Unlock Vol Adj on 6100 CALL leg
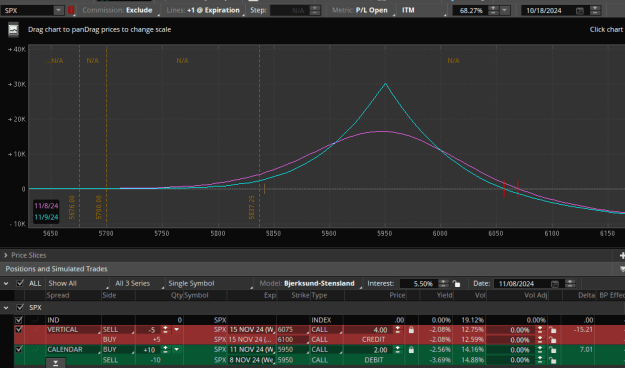The width and height of the screenshot is (625, 368). [552, 340]
